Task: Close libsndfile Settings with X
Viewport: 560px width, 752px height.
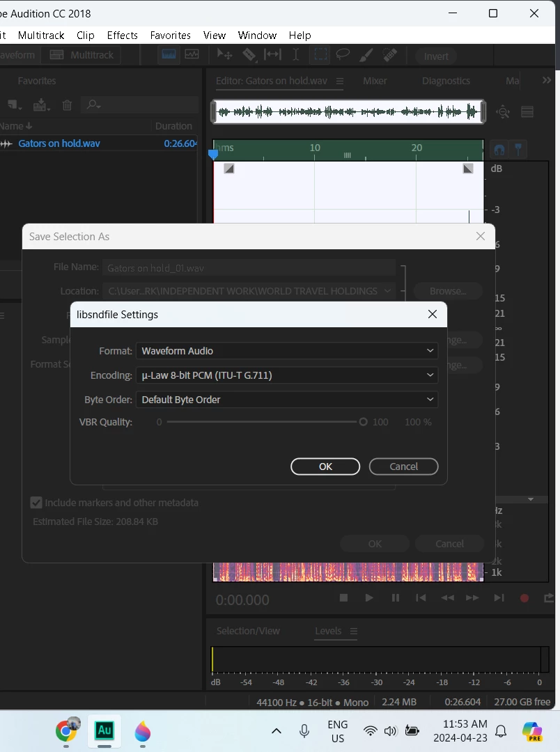Action: pos(433,314)
